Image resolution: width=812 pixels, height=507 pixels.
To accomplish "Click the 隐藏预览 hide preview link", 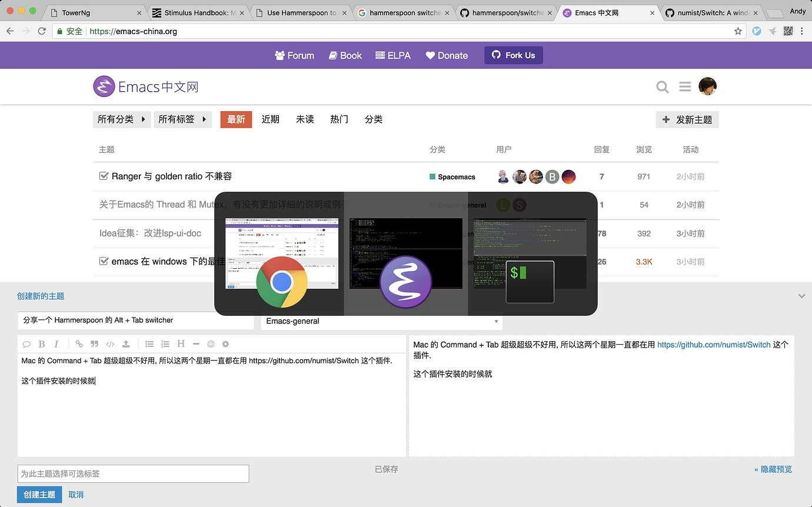I will coord(773,469).
